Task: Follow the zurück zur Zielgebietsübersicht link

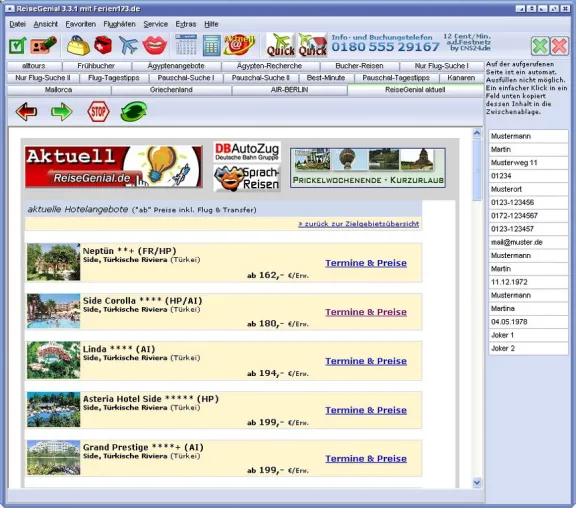Action: coord(359,224)
